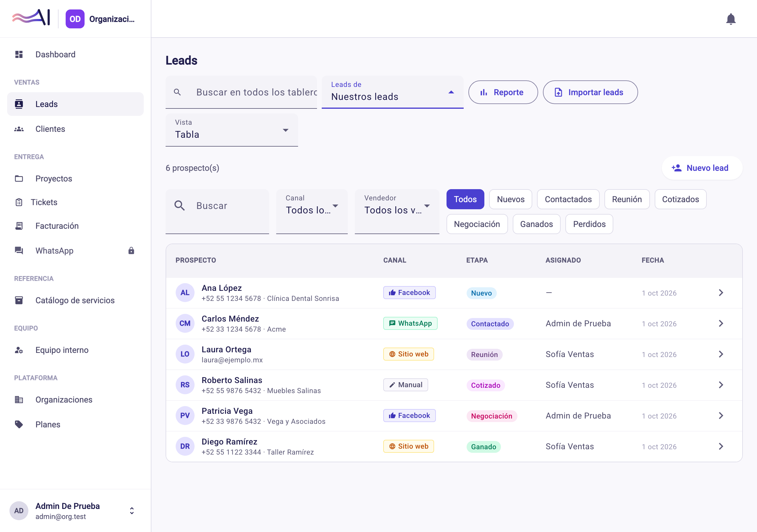Click the OD organization avatar
This screenshot has height=532, width=757.
75,19
